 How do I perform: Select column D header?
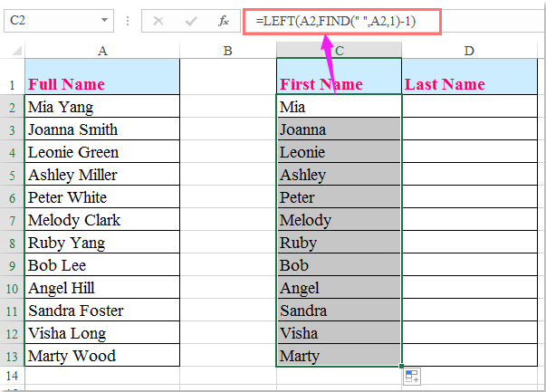click(469, 52)
